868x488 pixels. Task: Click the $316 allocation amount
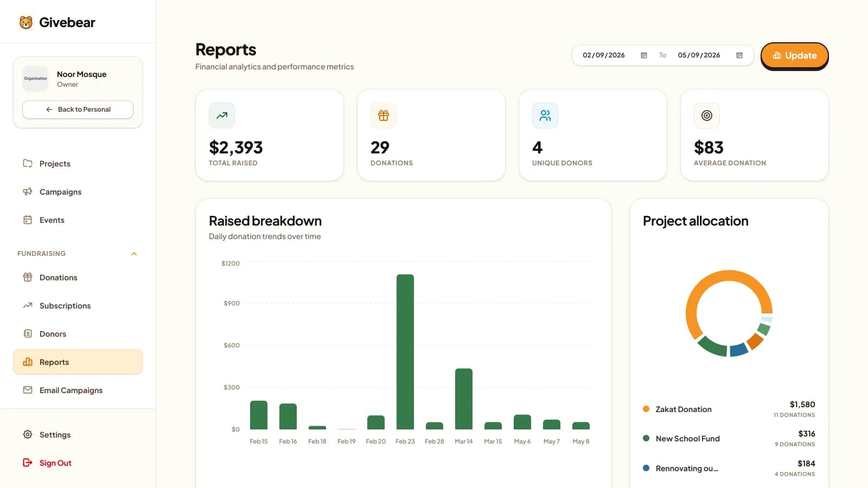click(x=807, y=434)
